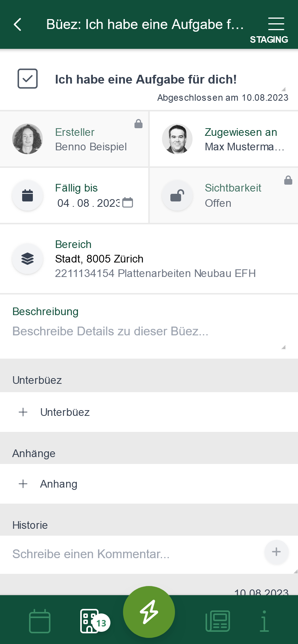Open the Zugewiesen an selector
This screenshot has height=644, width=298.
click(245, 139)
